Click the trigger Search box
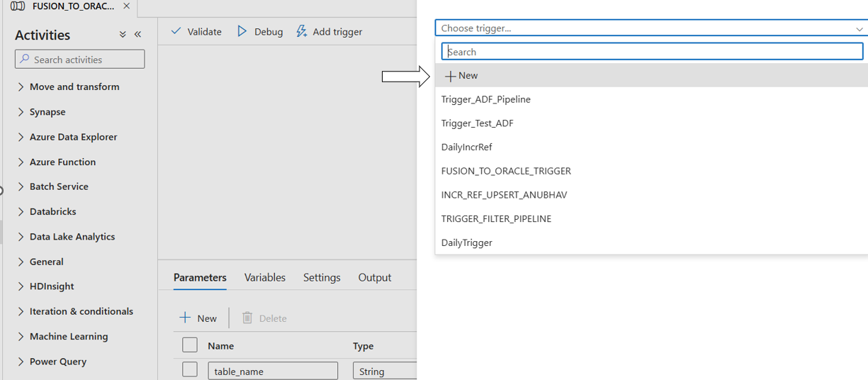This screenshot has width=868, height=380. click(x=652, y=52)
